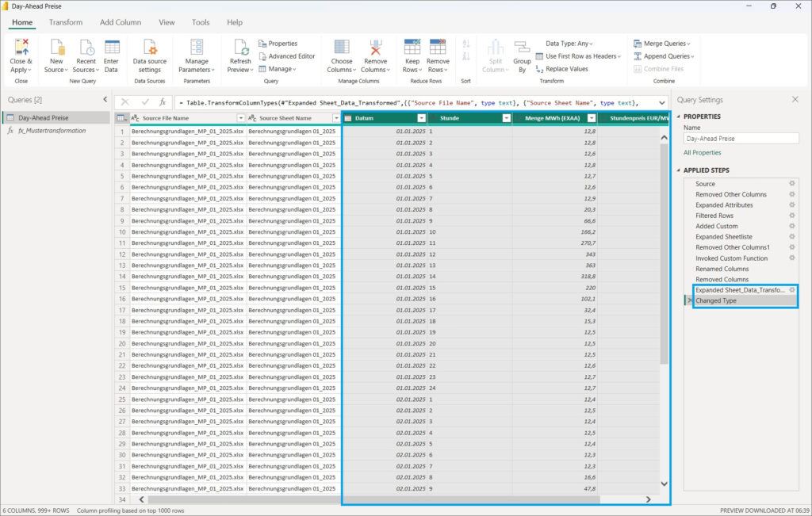The image size is (812, 516).
Task: Select the Expanded Sheet_Data_Transfo step
Action: coord(740,290)
